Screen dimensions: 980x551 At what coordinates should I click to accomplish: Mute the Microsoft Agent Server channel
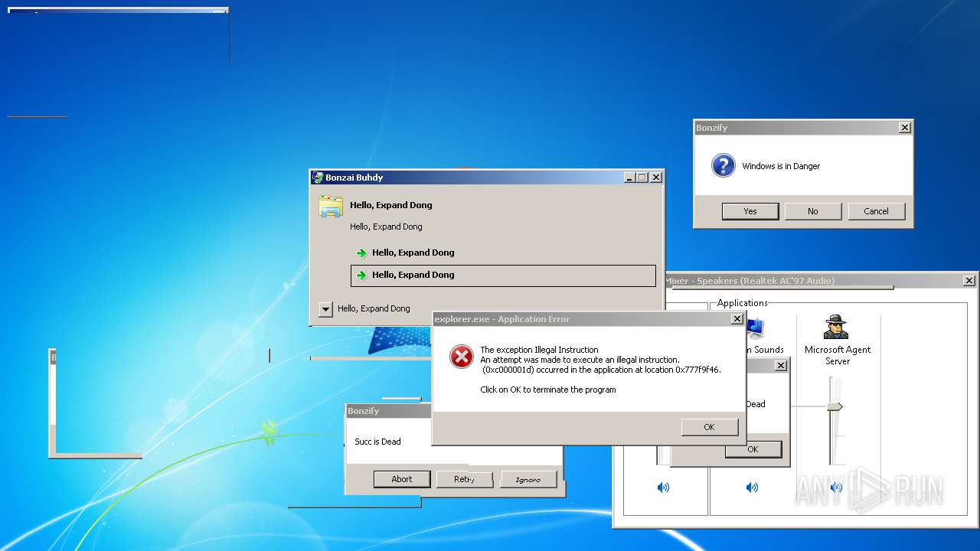click(836, 487)
